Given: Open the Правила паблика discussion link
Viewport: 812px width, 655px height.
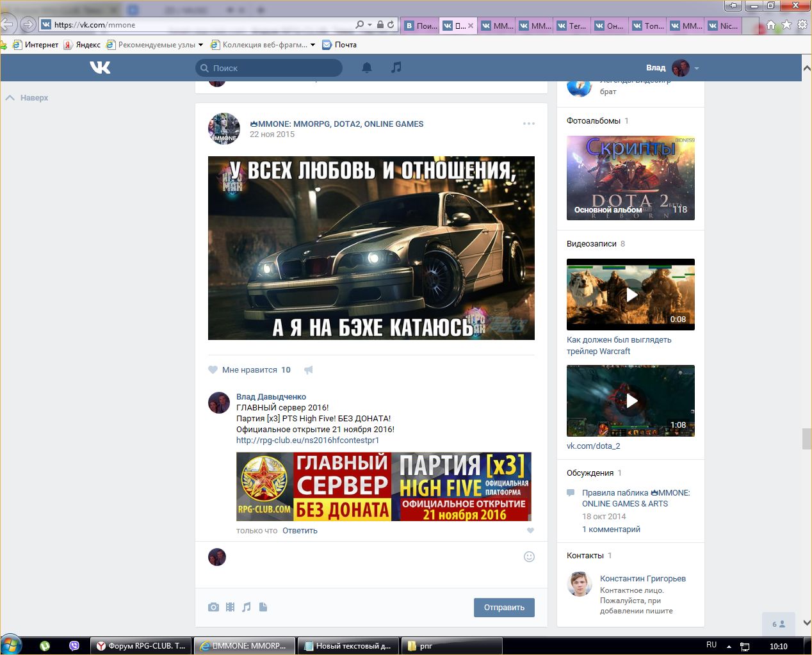Looking at the screenshot, I should click(636, 498).
